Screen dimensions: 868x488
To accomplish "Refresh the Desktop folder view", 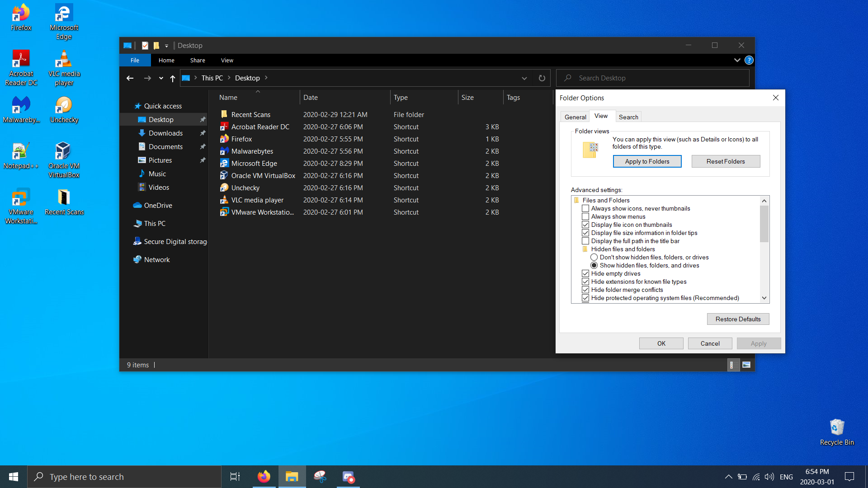I will pyautogui.click(x=542, y=78).
